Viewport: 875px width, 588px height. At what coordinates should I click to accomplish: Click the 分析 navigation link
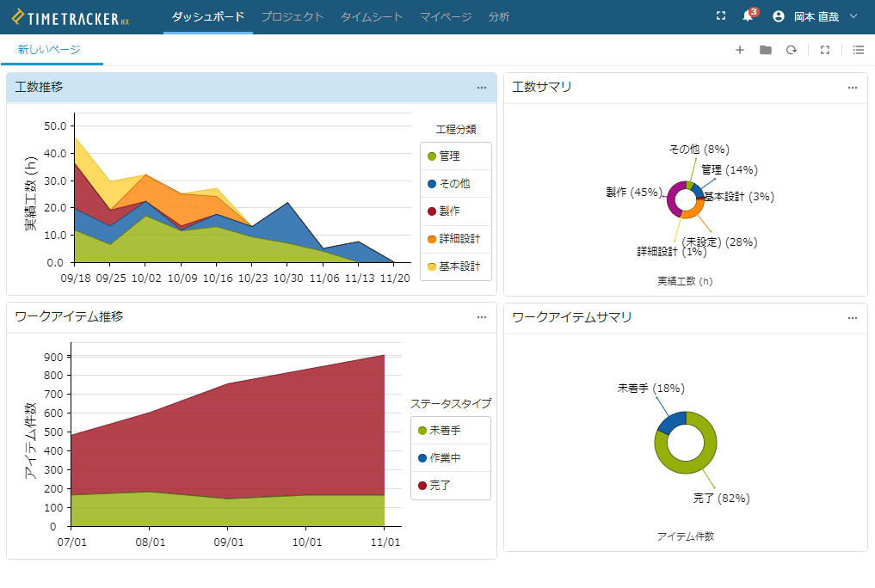(498, 17)
